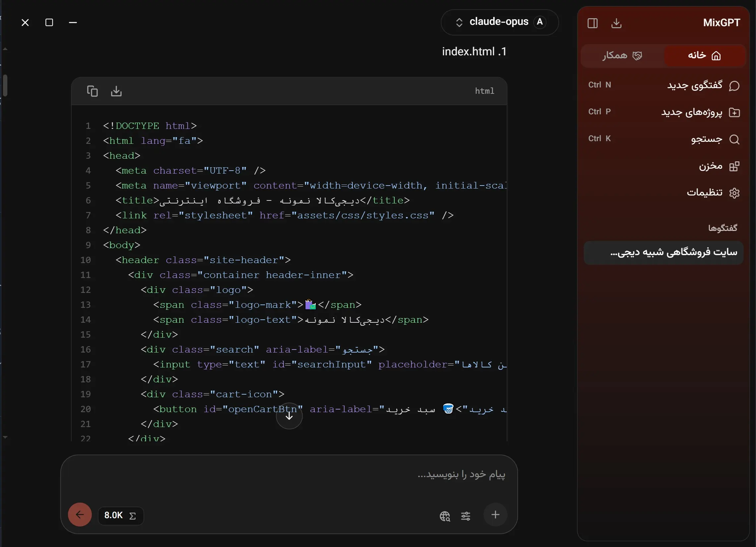756x547 pixels.
Task: Open chat سایت فروشگاهی شبیه دیجی
Action: click(x=663, y=252)
